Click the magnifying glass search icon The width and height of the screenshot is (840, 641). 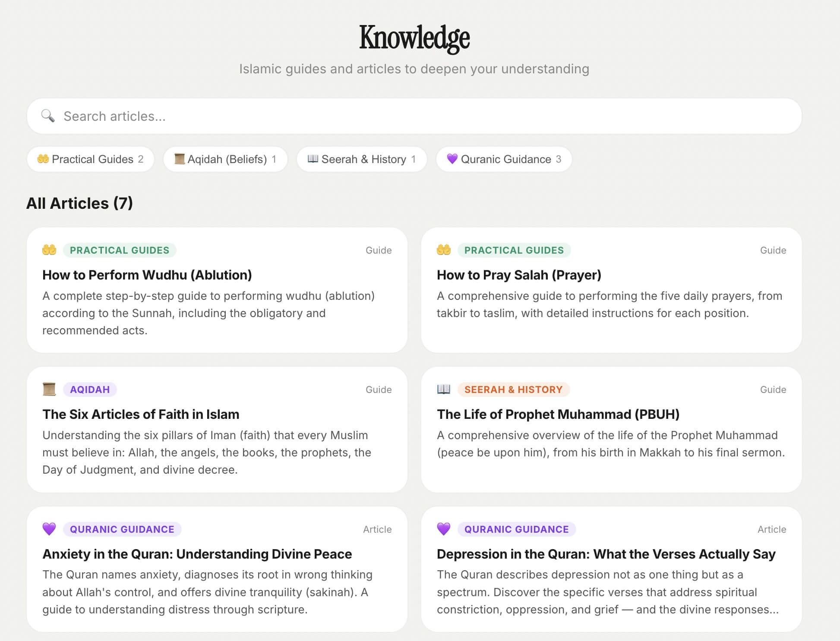(47, 116)
